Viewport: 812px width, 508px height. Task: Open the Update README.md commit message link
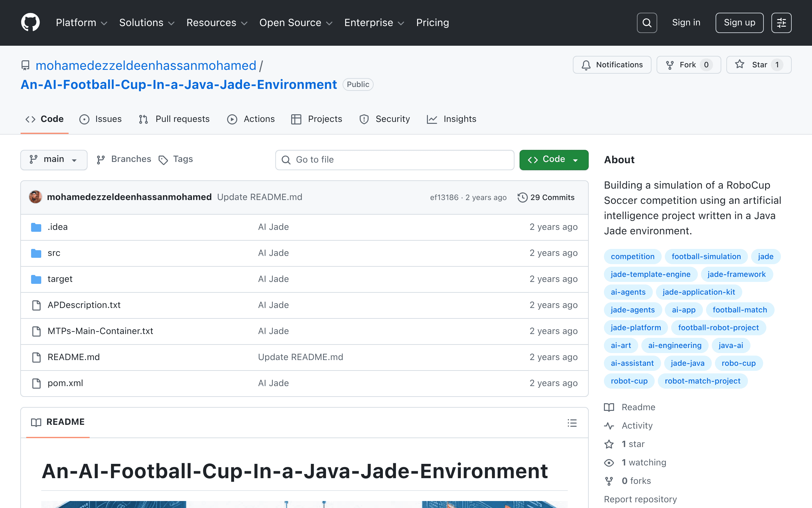click(259, 197)
